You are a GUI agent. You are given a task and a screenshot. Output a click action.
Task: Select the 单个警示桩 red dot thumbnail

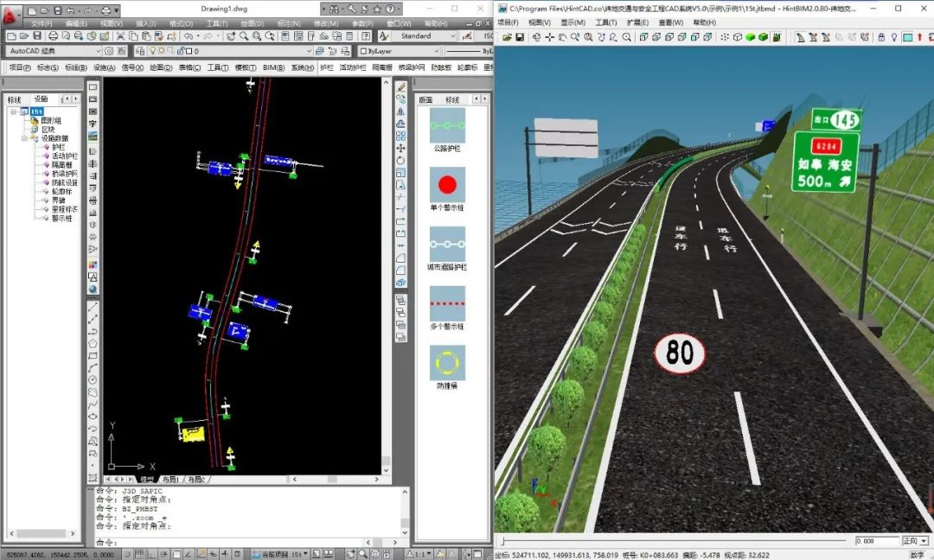(447, 185)
